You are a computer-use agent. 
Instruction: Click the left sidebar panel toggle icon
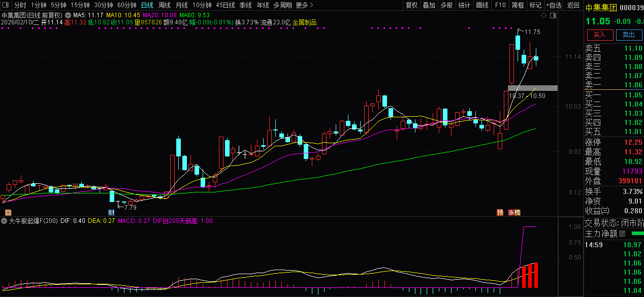pyautogui.click(x=6, y=5)
